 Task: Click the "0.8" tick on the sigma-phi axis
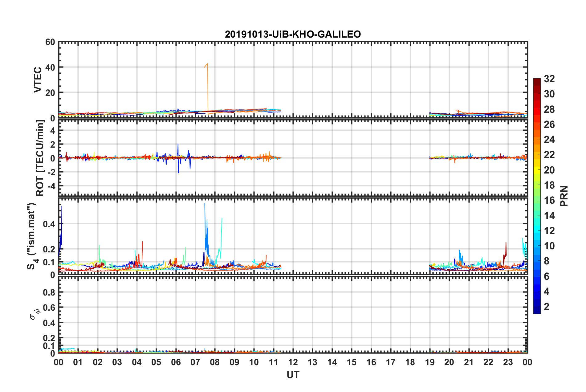click(49, 292)
